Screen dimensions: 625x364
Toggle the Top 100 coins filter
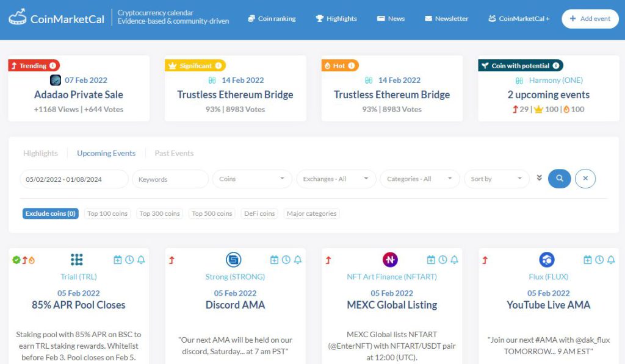click(107, 213)
